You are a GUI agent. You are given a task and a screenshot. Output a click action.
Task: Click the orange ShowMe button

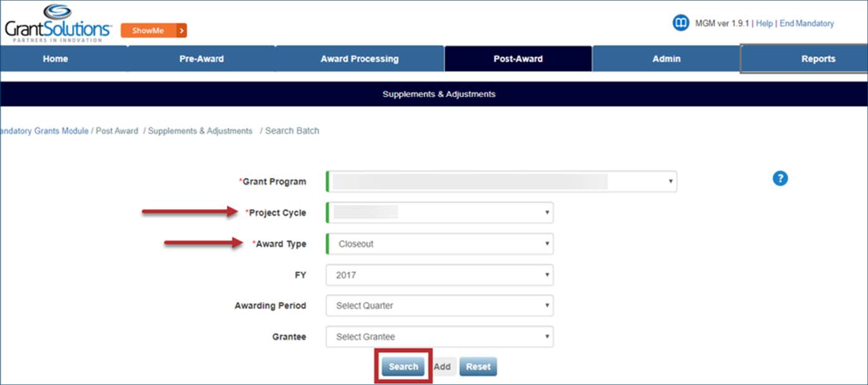tap(153, 31)
